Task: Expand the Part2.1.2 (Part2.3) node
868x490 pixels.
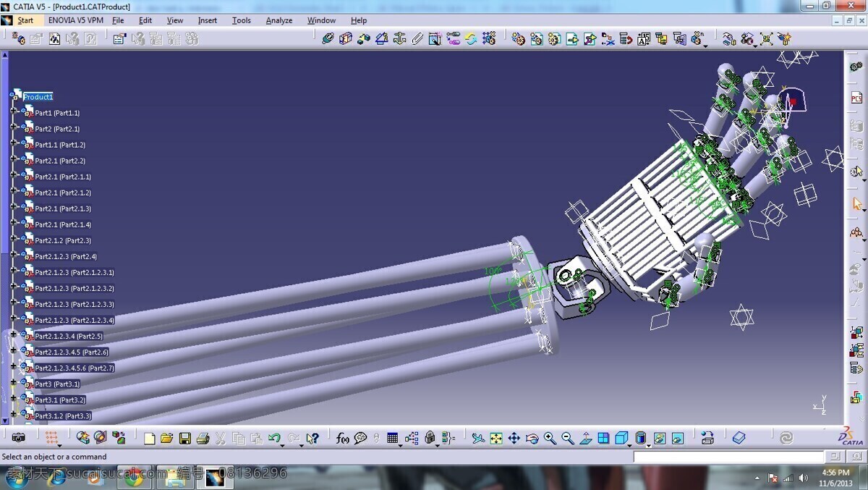Action: click(x=14, y=240)
